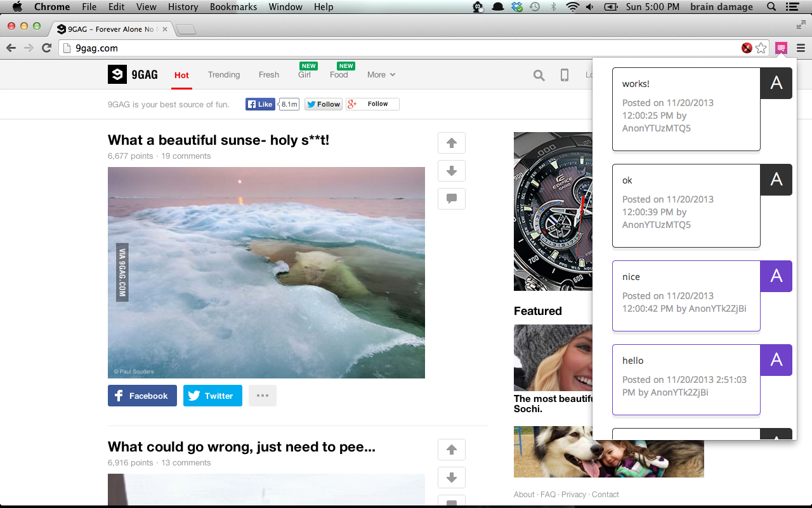Click the volume icon in menu bar
Image resolution: width=812 pixels, height=508 pixels.
(590, 7)
